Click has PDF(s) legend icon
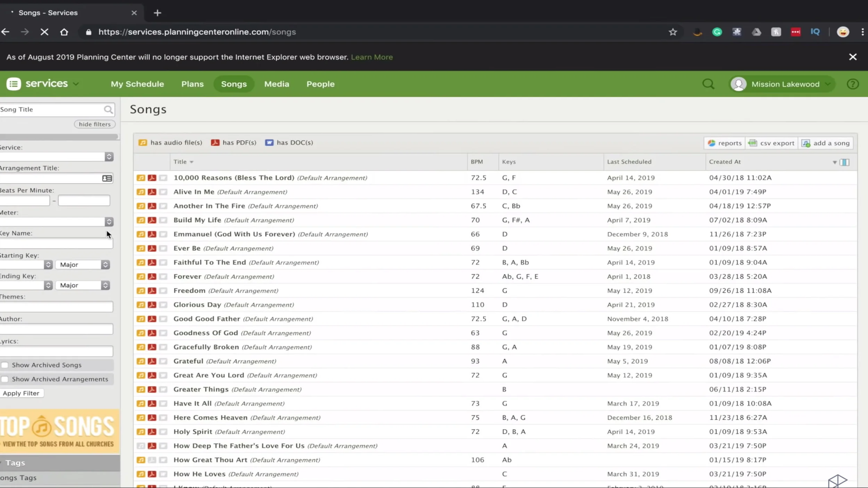 tap(215, 143)
